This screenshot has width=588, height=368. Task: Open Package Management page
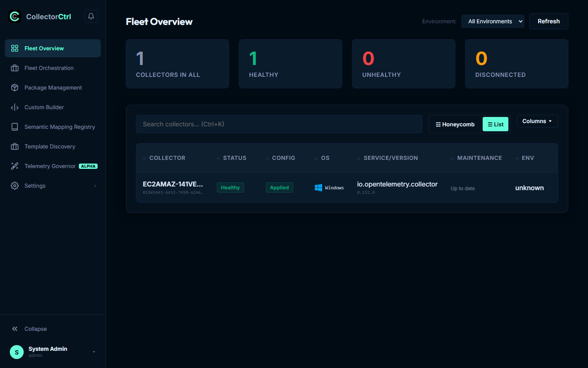[53, 88]
